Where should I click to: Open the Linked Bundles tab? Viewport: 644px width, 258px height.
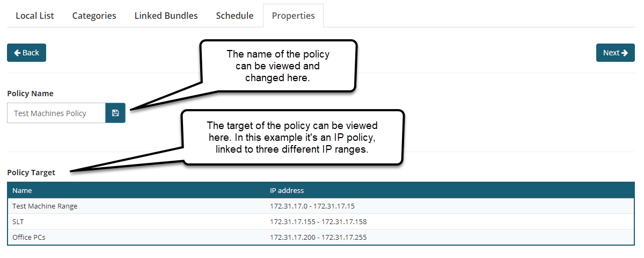click(166, 16)
